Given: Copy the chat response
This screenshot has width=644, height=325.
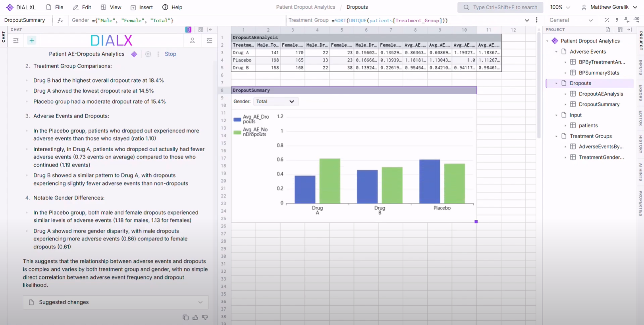Looking at the screenshot, I should click(x=185, y=317).
